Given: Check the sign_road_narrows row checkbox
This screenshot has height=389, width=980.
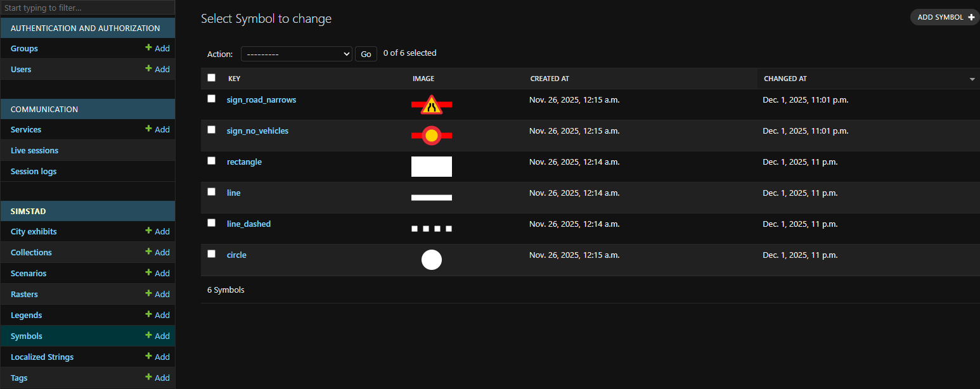Looking at the screenshot, I should click(212, 99).
